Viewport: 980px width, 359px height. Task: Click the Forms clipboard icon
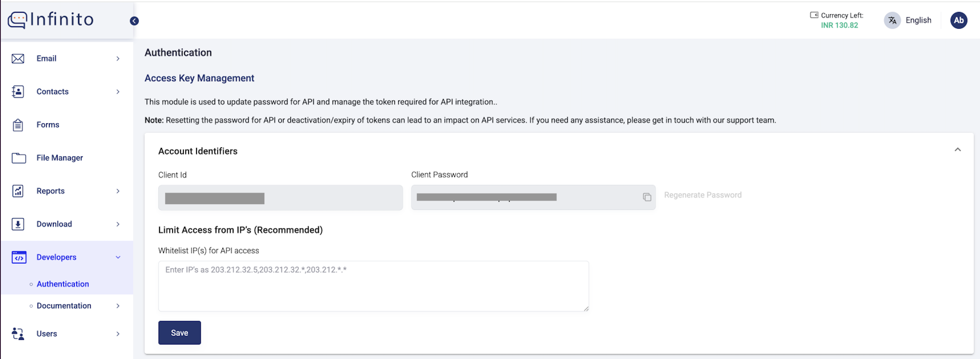click(x=18, y=125)
